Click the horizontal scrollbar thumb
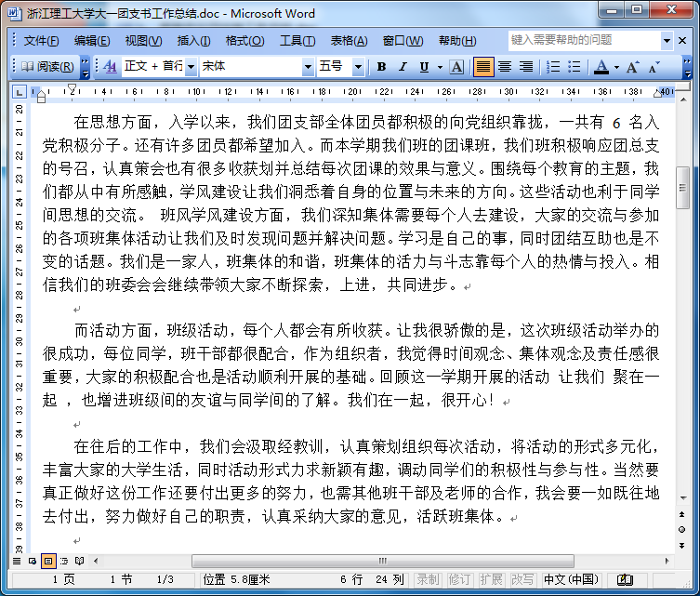This screenshot has width=700, height=596. tap(383, 562)
